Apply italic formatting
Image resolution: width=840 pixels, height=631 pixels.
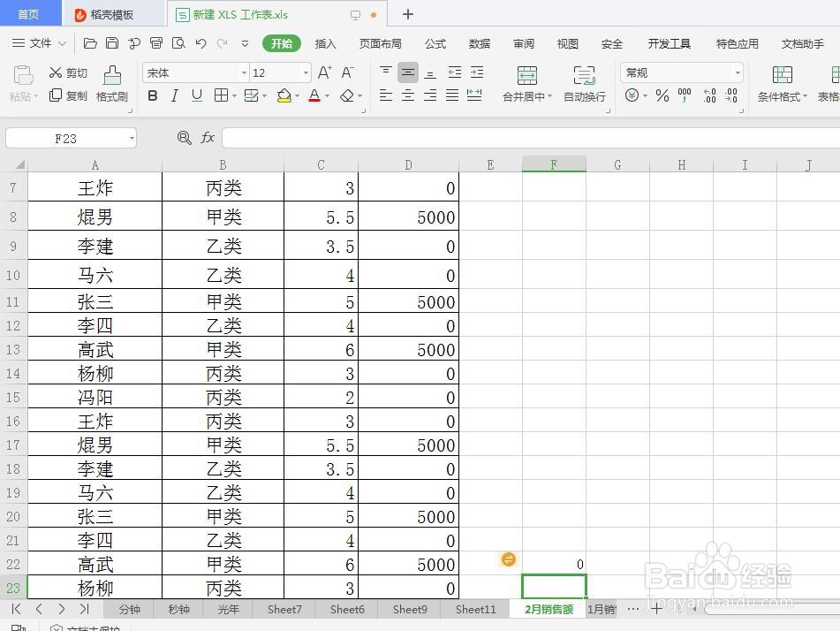[174, 95]
